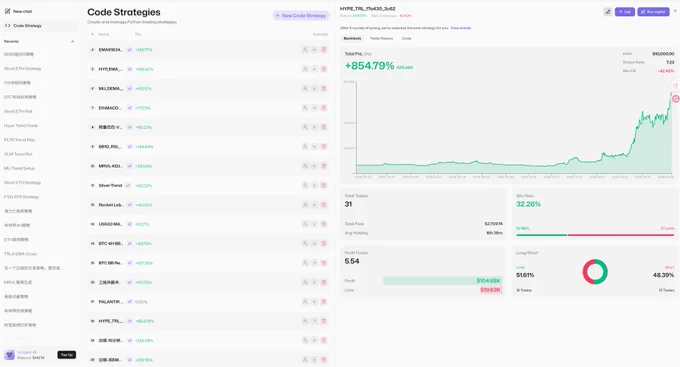Switch to the Trade History tab
This screenshot has height=367, width=680.
pyautogui.click(x=381, y=39)
